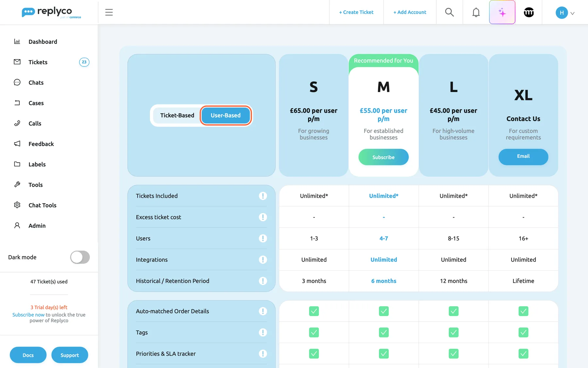588x368 pixels.
Task: Select the User-Based pricing option
Action: [x=226, y=115]
